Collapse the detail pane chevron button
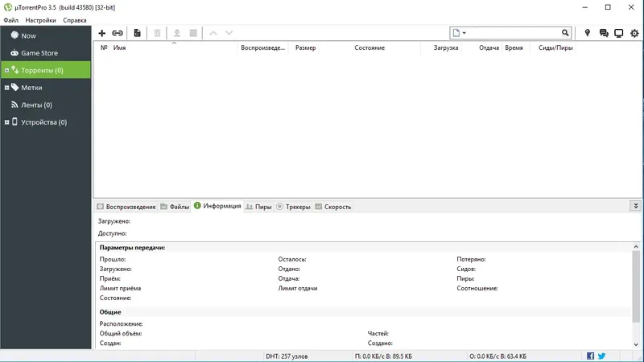644x362 pixels. tap(636, 206)
